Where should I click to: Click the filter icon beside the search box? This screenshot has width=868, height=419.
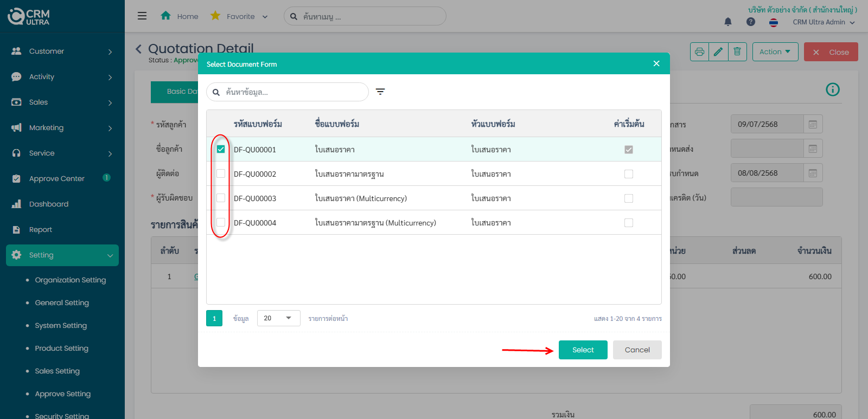tap(380, 92)
